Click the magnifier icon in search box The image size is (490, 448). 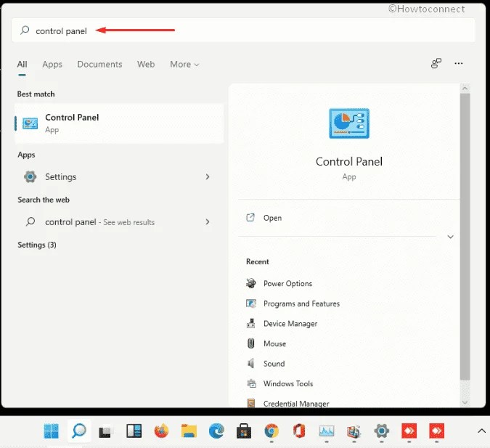[x=25, y=30]
